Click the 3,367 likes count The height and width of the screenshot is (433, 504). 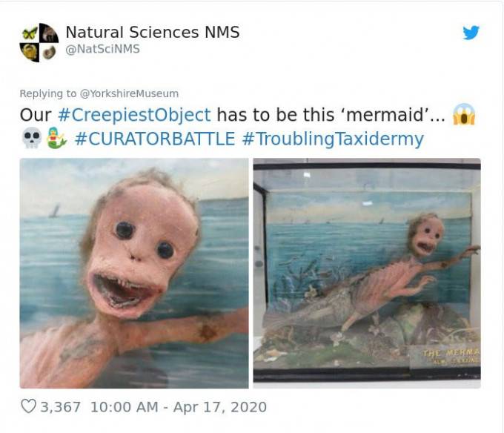(61, 407)
